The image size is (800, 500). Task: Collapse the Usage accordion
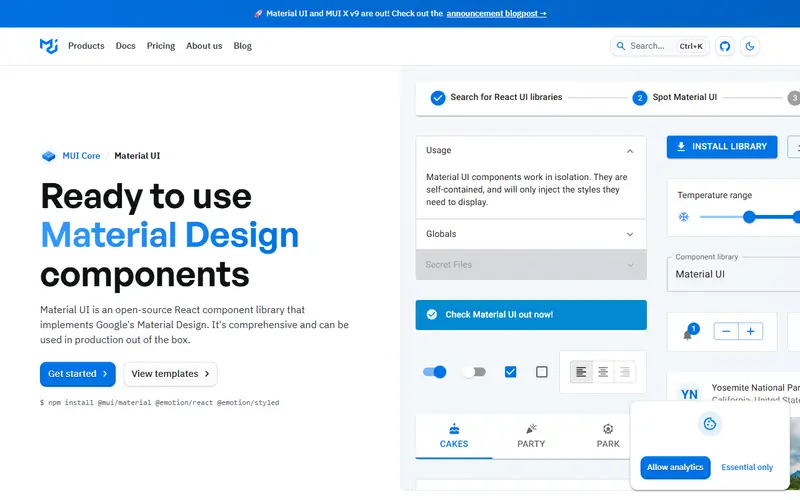[x=531, y=151]
